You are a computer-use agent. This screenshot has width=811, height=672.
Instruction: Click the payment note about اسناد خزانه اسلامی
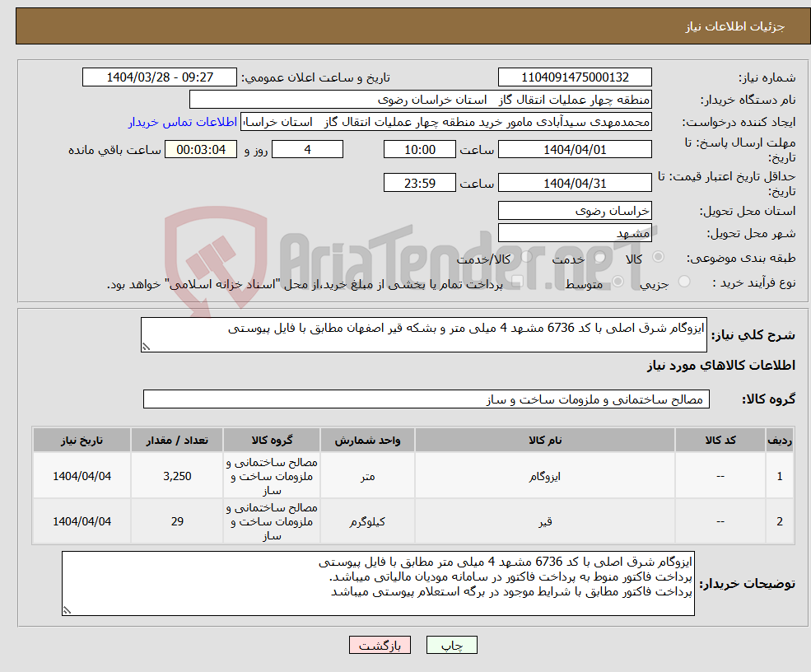pyautogui.click(x=305, y=284)
